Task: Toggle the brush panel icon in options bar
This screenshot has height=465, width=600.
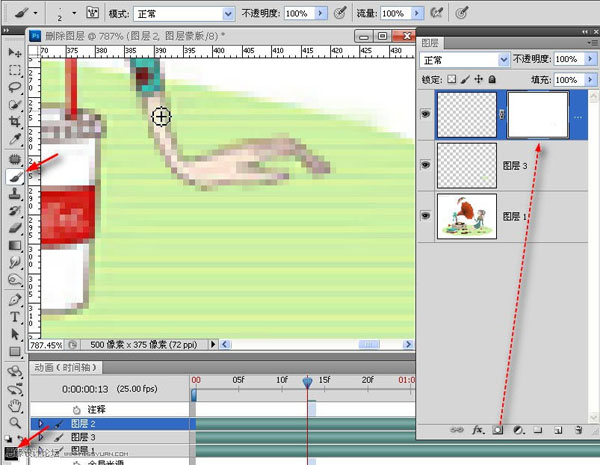Action: (x=91, y=15)
